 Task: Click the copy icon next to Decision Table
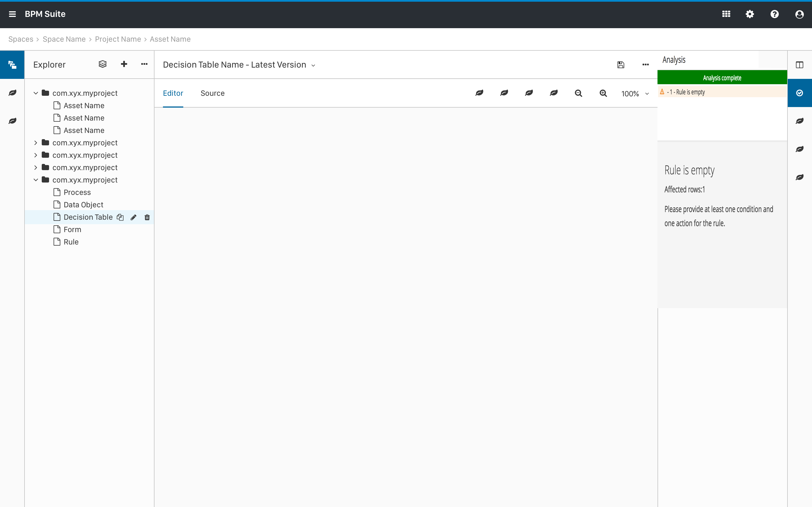click(120, 217)
